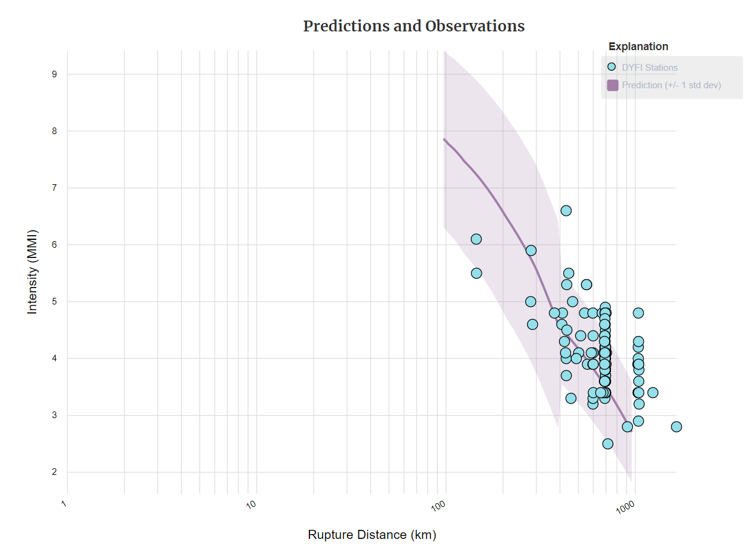Click the highest station point near 6.6 intensity
This screenshot has height=548, width=756.
(566, 210)
